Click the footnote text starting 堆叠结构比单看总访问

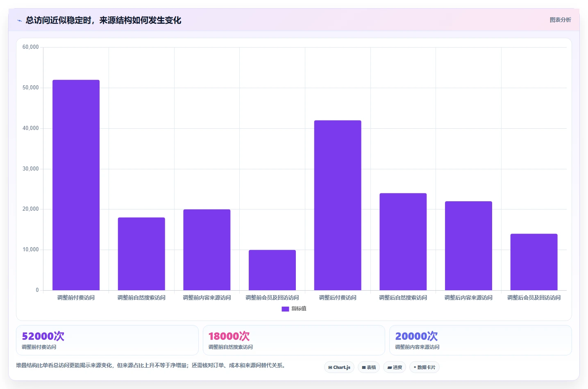[x=151, y=365]
